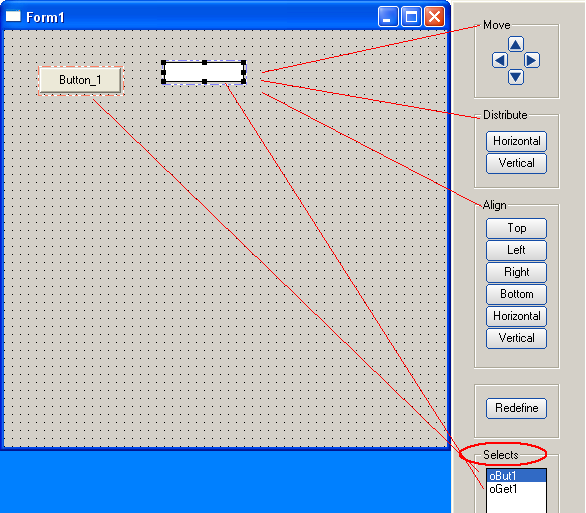
Task: Distribute controls with the Vertical button
Action: click(516, 163)
